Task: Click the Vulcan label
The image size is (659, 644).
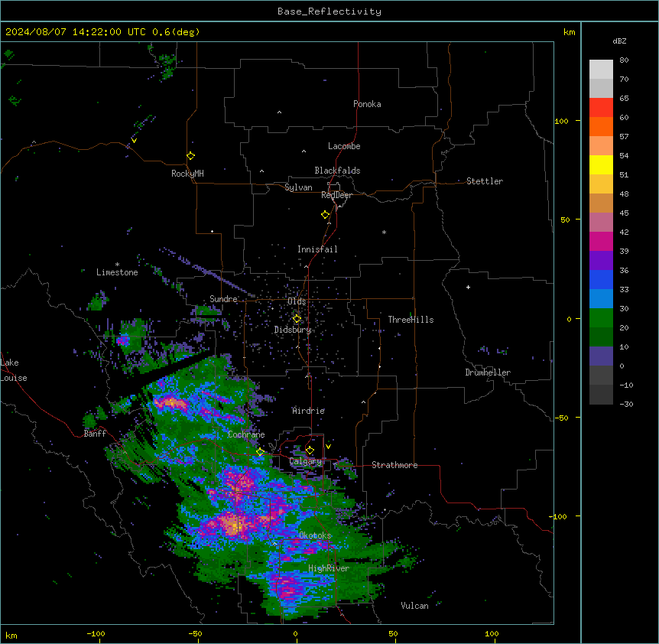Action: [x=414, y=606]
